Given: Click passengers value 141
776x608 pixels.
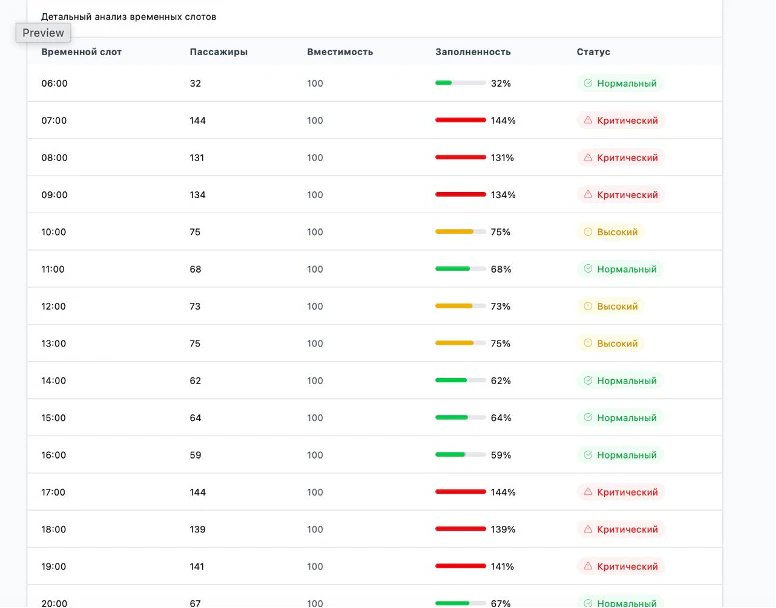Looking at the screenshot, I should [197, 566].
